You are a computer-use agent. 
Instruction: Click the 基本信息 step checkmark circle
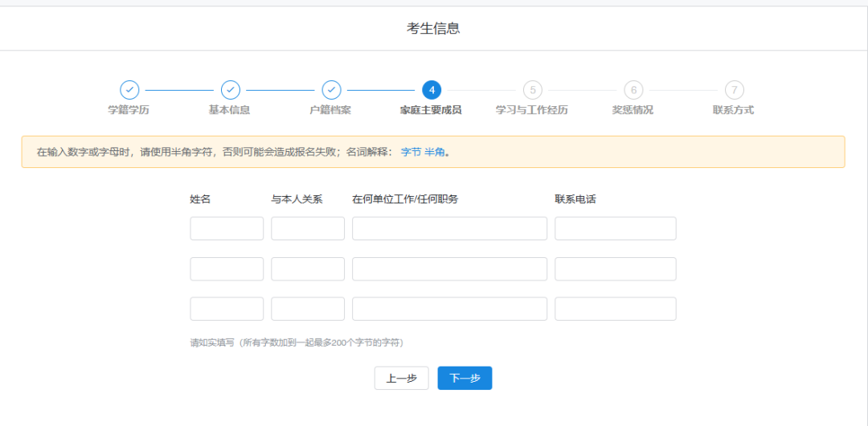[x=231, y=90]
